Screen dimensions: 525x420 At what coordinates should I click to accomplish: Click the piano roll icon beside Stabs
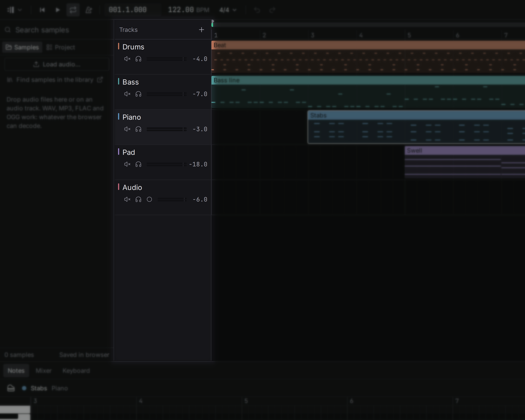(x=11, y=388)
